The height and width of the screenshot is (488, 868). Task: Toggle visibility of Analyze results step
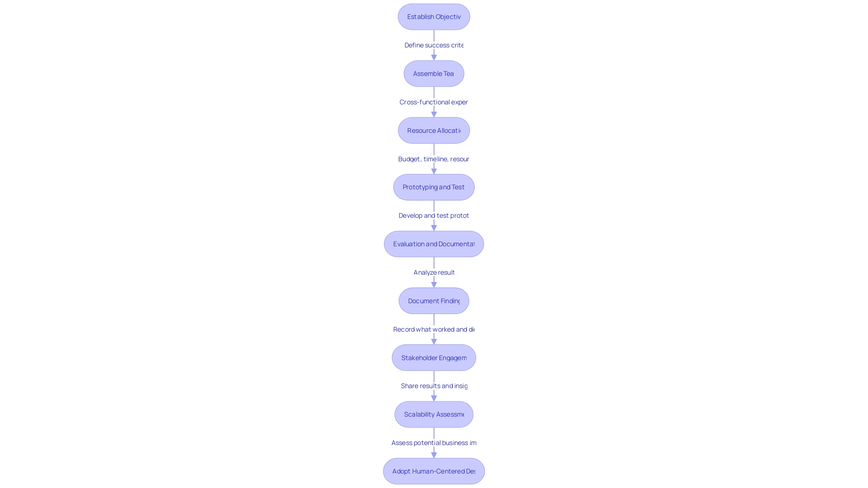click(x=434, y=272)
